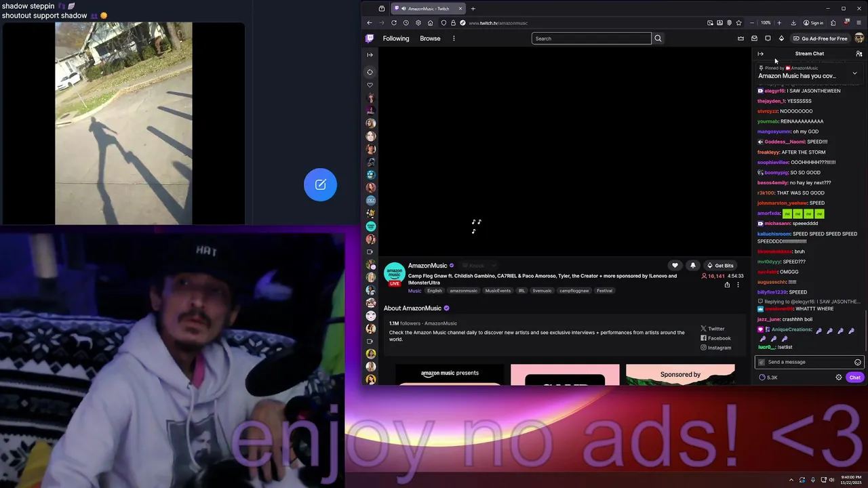This screenshot has height=488, width=868.
Task: Share the stream using share icon
Action: point(727,285)
